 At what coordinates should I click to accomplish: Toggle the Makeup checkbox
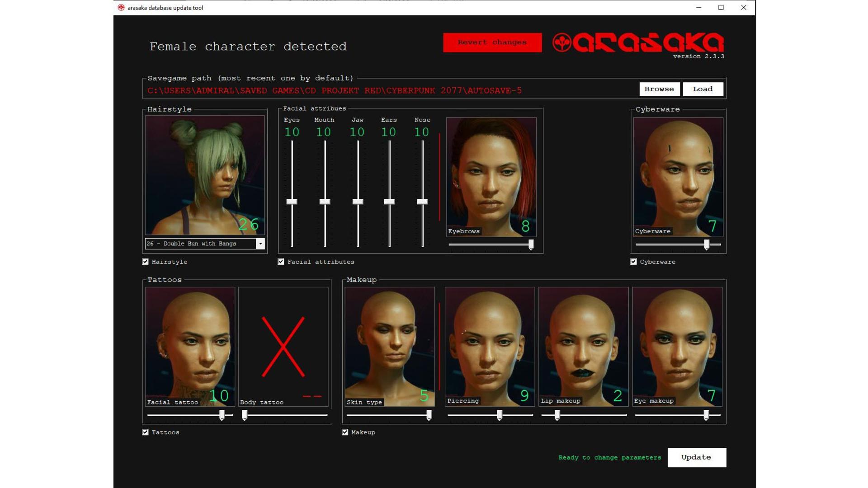[345, 432]
